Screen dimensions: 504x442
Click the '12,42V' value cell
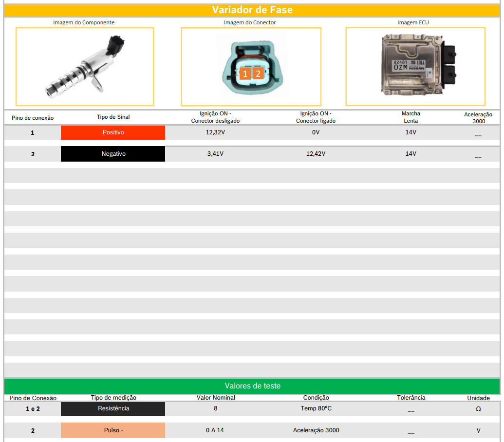pos(316,154)
